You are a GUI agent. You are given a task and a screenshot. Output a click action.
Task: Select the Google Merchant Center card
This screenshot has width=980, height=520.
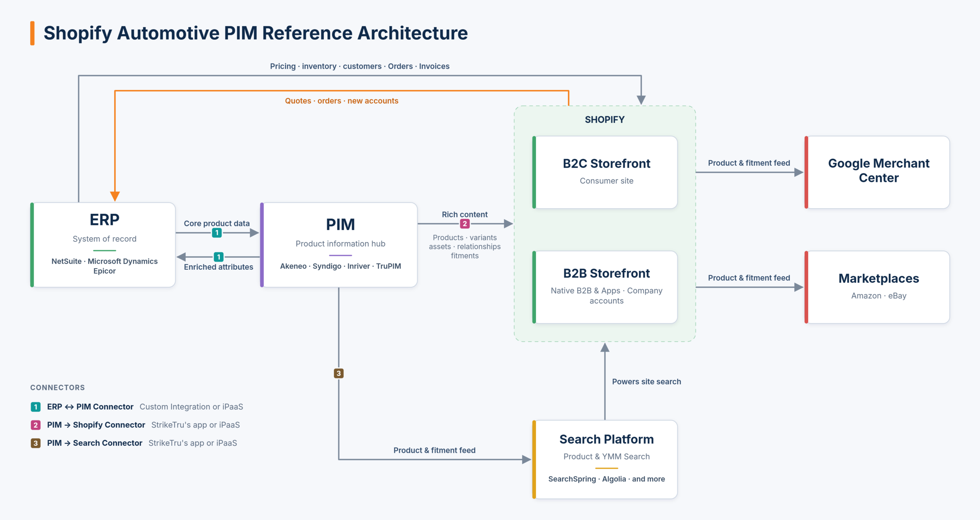coord(877,172)
